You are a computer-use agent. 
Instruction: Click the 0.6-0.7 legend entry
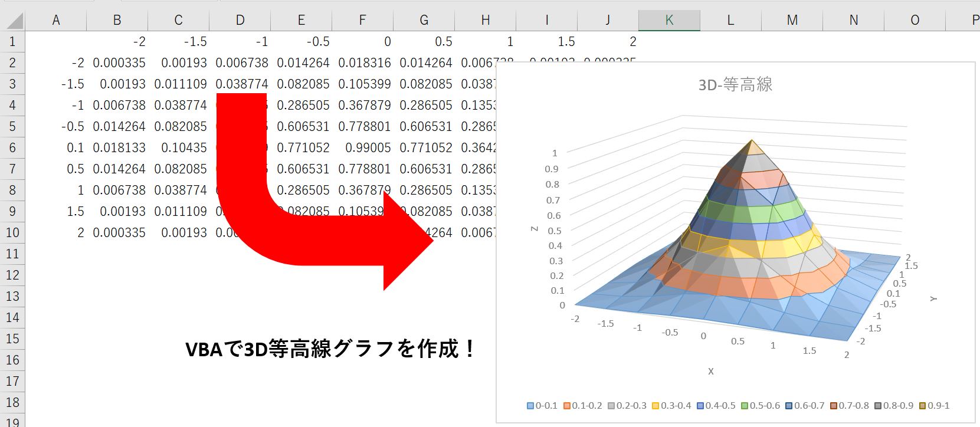click(805, 406)
